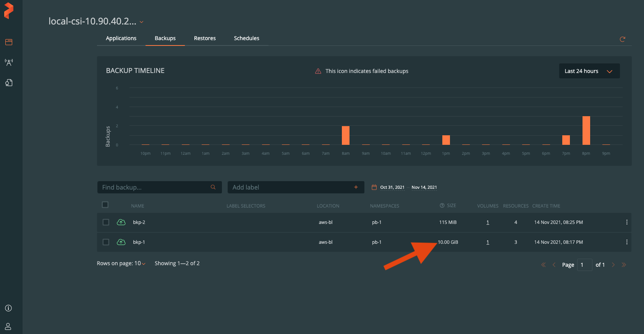The width and height of the screenshot is (644, 334).
Task: Click the calendar icon beside date range
Action: (374, 187)
